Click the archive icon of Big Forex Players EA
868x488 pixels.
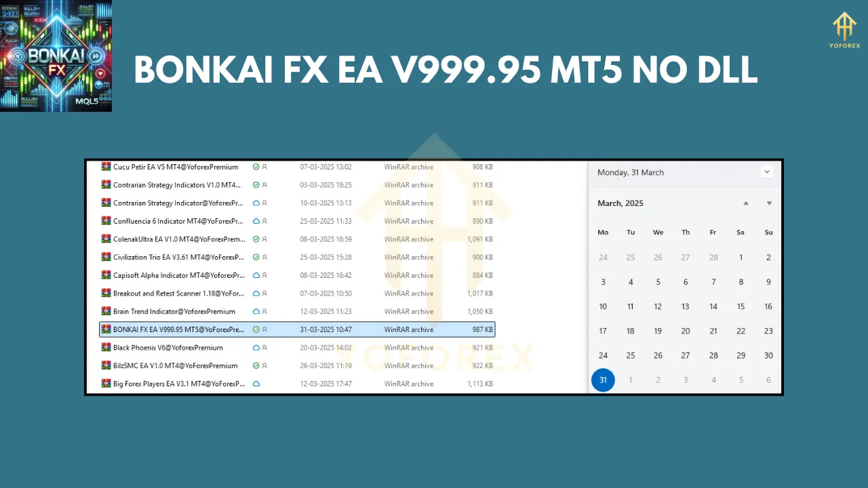tap(106, 384)
